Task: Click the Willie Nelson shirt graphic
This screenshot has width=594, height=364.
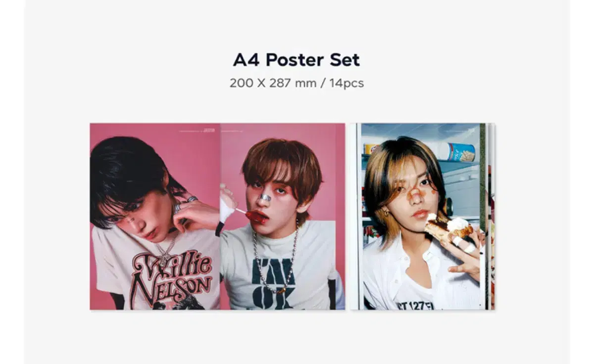Action: pos(171,279)
